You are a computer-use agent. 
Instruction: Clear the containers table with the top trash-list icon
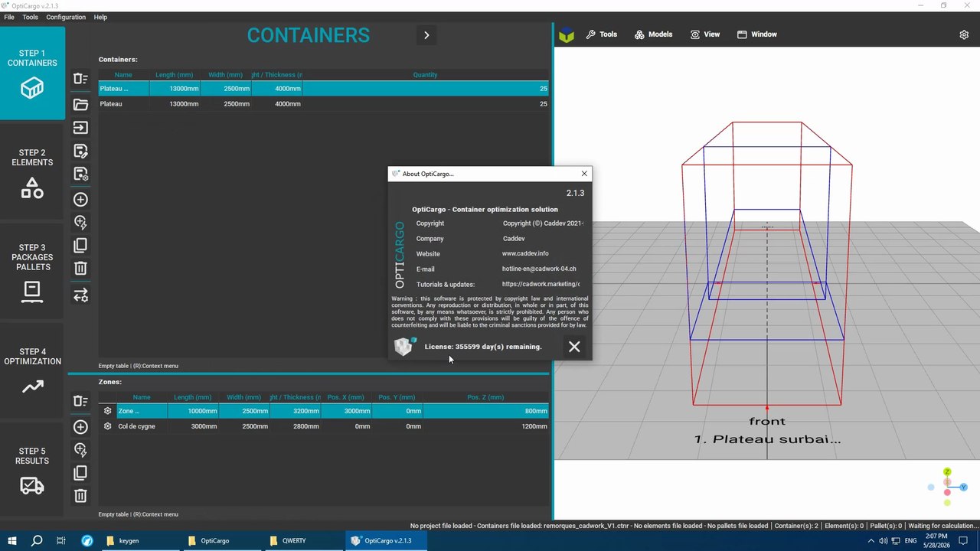[x=80, y=79]
